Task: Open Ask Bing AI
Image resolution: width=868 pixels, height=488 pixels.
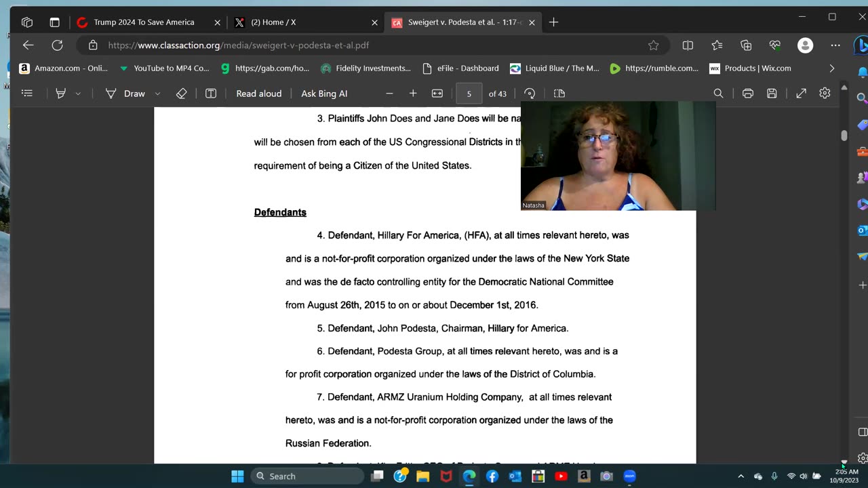Action: [x=324, y=94]
